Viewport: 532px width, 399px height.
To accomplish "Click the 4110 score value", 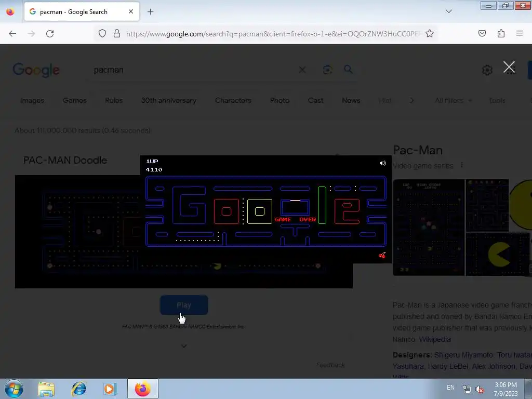I will point(154,170).
